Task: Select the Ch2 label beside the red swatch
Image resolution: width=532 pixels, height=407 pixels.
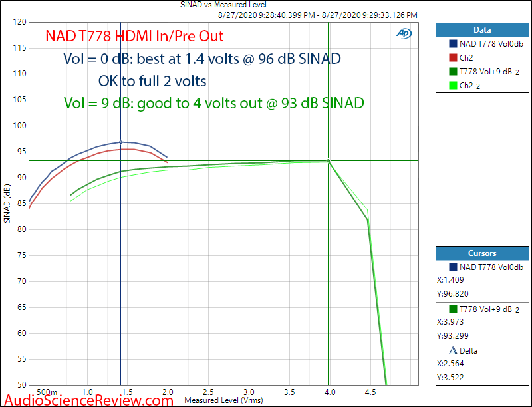Action: [466, 58]
